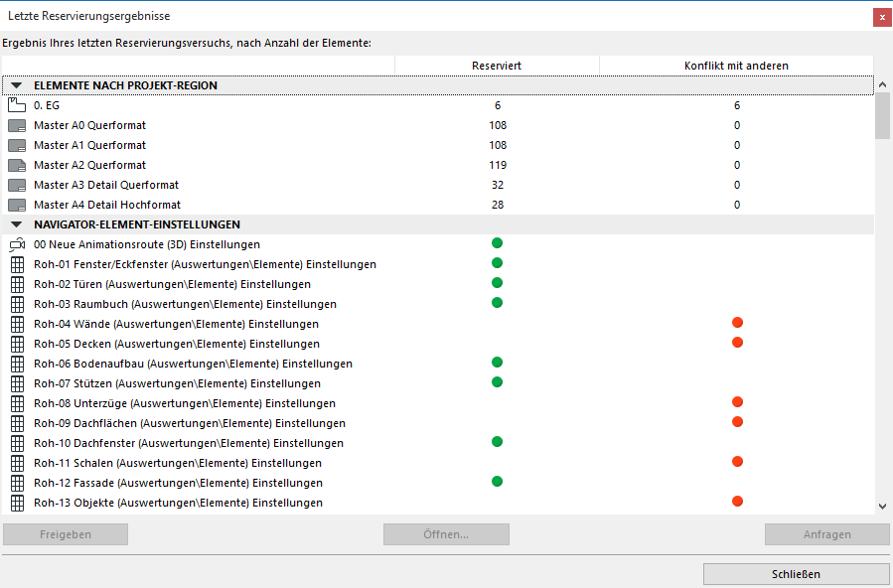Click reserved count 28 for Master A4

(x=498, y=205)
